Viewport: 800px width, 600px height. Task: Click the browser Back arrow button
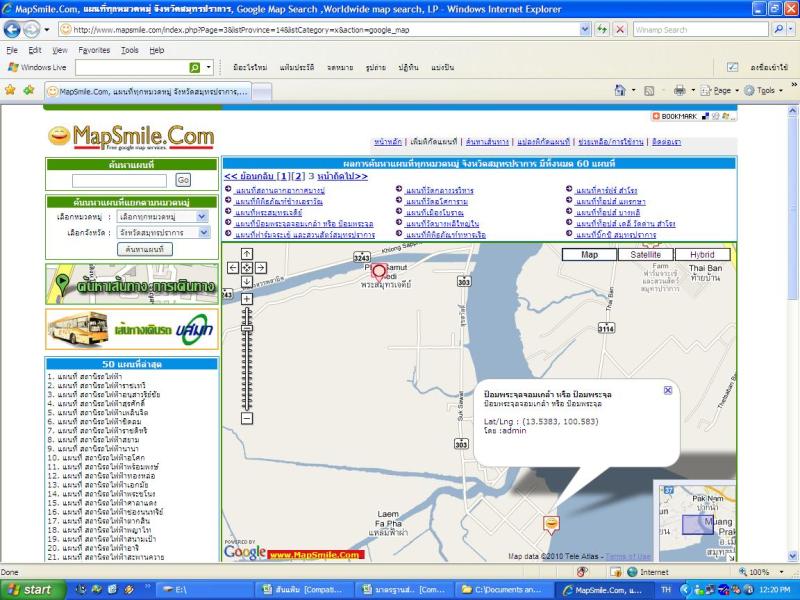(12, 30)
